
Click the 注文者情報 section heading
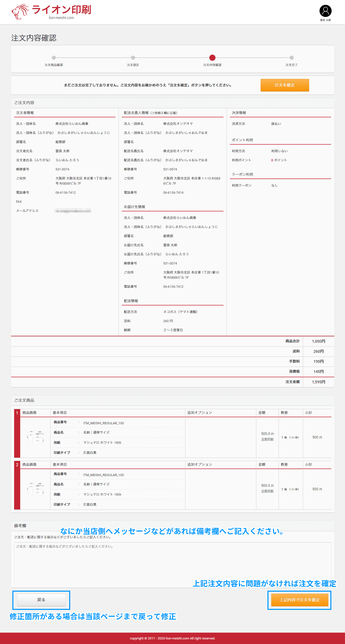click(x=25, y=113)
